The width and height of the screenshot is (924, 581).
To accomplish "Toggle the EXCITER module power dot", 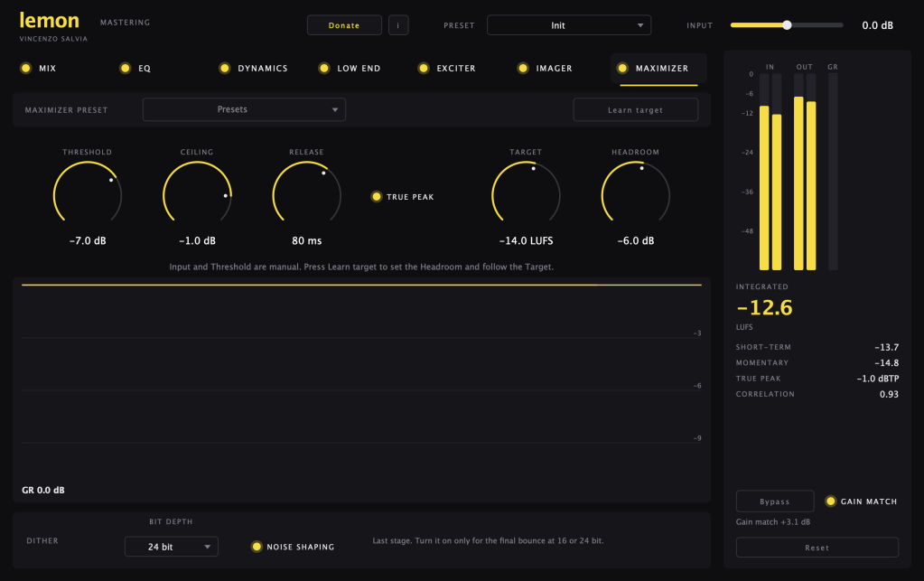I will pyautogui.click(x=424, y=69).
